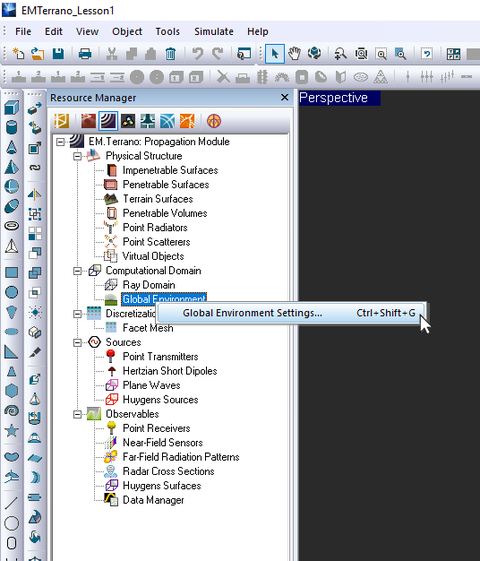Collapse the Physical Structure tree node
The height and width of the screenshot is (561, 480).
77,156
